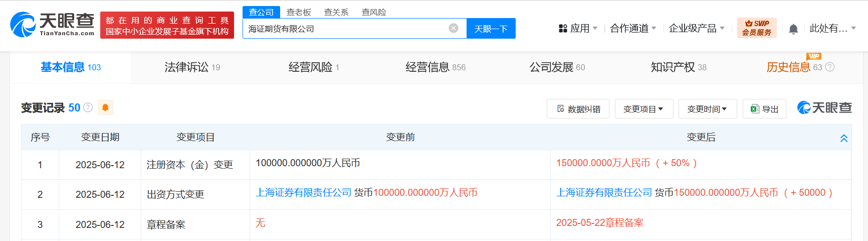Click the 序号 column header
The height and width of the screenshot is (241, 868).
40,137
